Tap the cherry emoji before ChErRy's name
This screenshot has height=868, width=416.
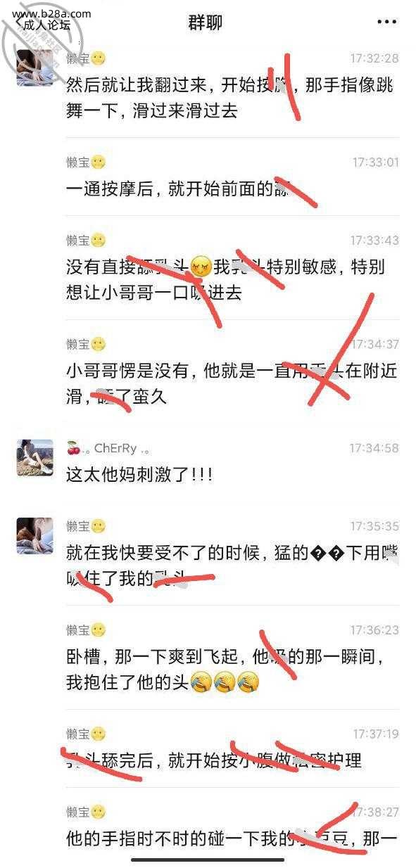[x=73, y=448]
